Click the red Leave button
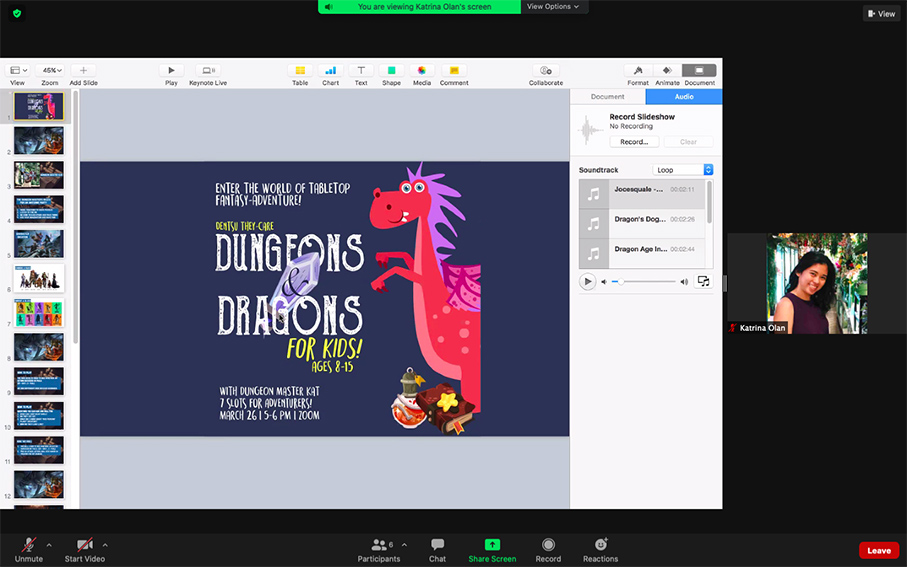907x567 pixels. click(879, 550)
